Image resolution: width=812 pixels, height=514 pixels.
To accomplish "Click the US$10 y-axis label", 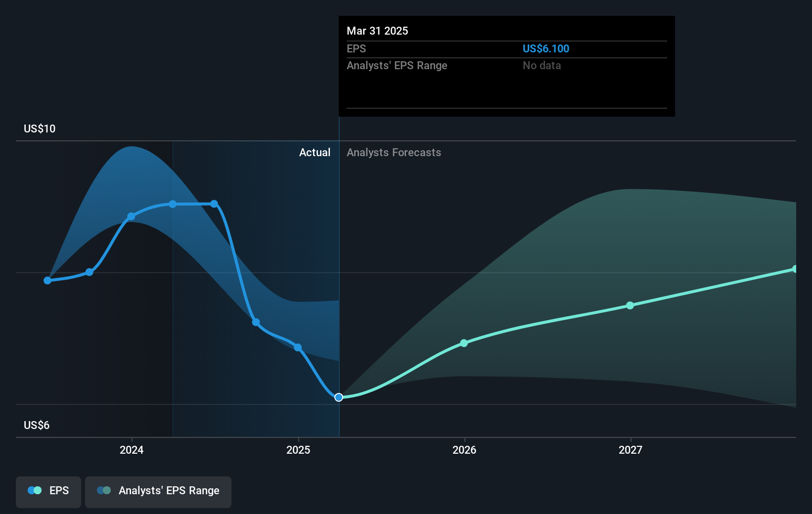I will [x=40, y=128].
